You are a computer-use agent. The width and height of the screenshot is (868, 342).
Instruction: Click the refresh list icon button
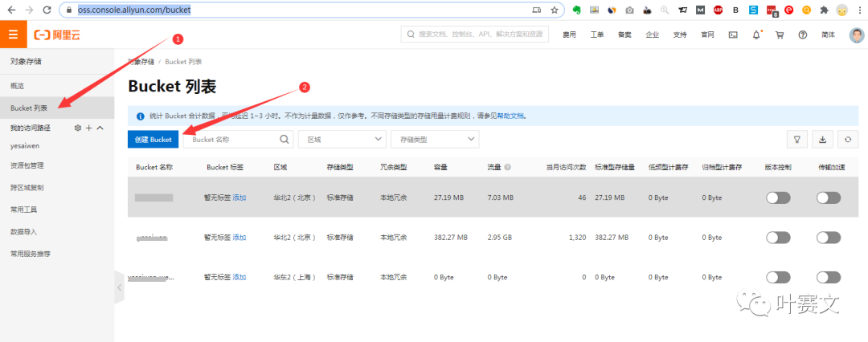point(848,140)
